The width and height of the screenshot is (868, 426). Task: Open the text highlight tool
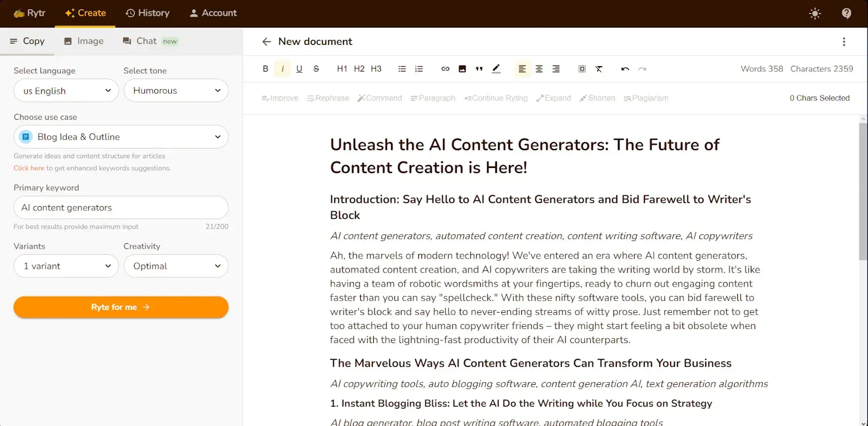[496, 69]
